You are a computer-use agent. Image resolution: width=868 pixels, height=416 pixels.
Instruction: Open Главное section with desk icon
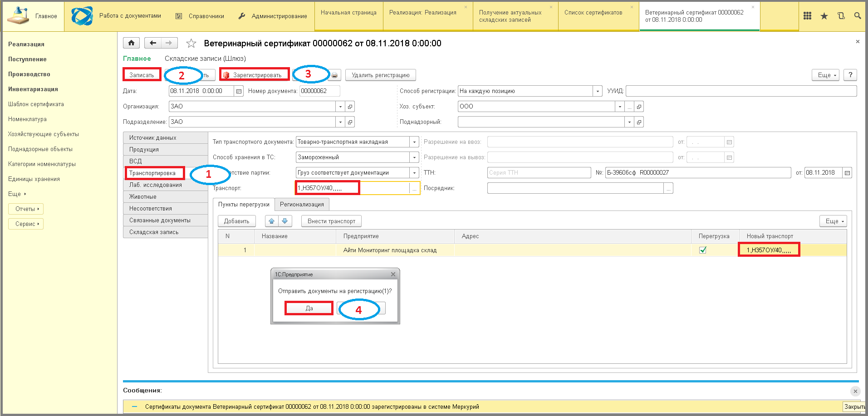tap(18, 16)
